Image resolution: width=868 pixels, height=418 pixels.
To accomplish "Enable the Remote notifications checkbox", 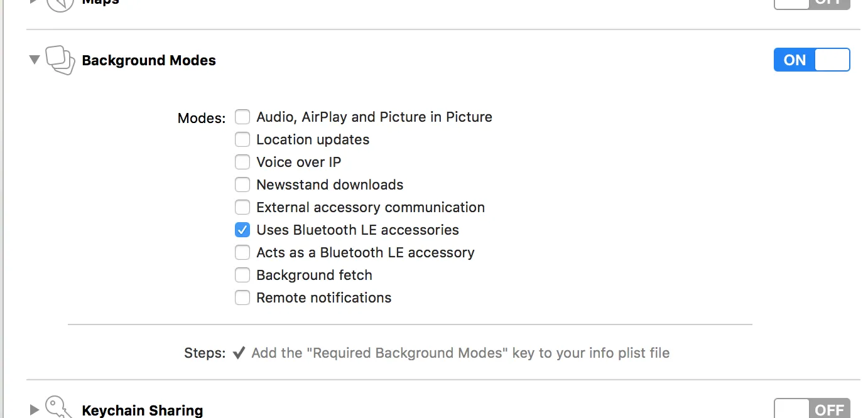I will (242, 298).
